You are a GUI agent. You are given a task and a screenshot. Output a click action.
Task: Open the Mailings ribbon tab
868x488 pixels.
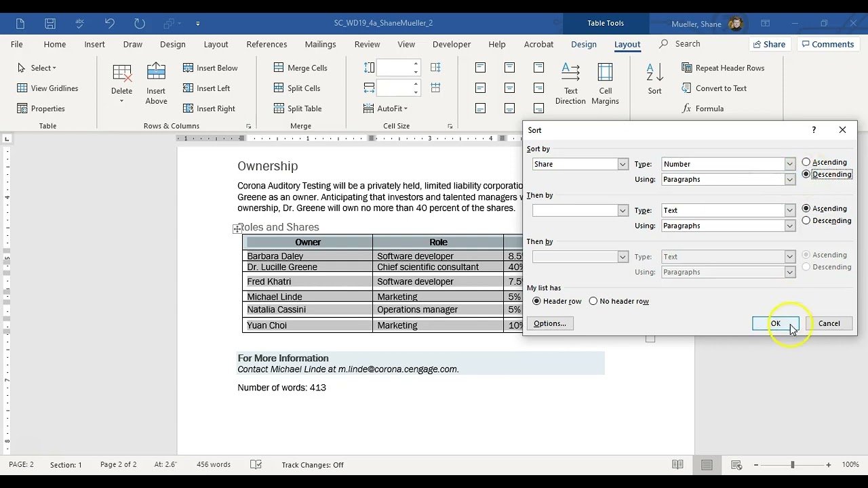(x=320, y=44)
